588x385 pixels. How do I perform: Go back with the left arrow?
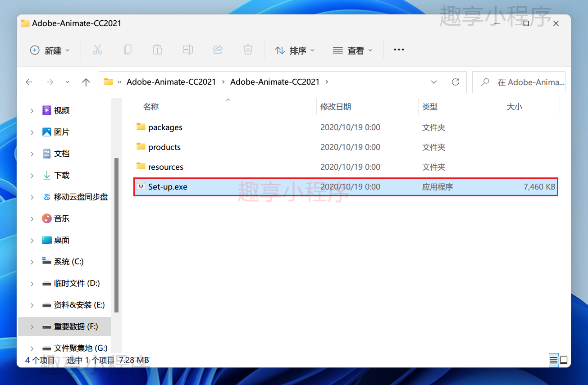coord(29,82)
